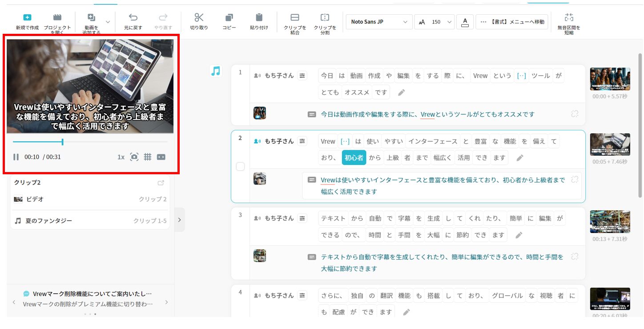The image size is (644, 329).
Task: Edit clip 2 text with pencil icon
Action: pyautogui.click(x=520, y=157)
